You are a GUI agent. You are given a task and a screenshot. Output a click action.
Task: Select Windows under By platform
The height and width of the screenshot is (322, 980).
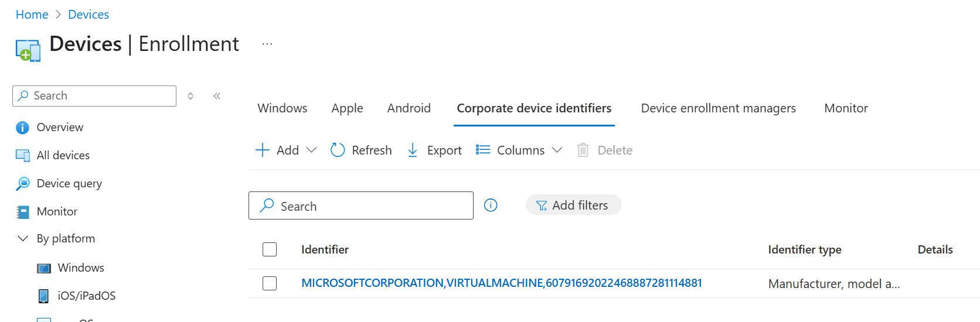coord(80,268)
